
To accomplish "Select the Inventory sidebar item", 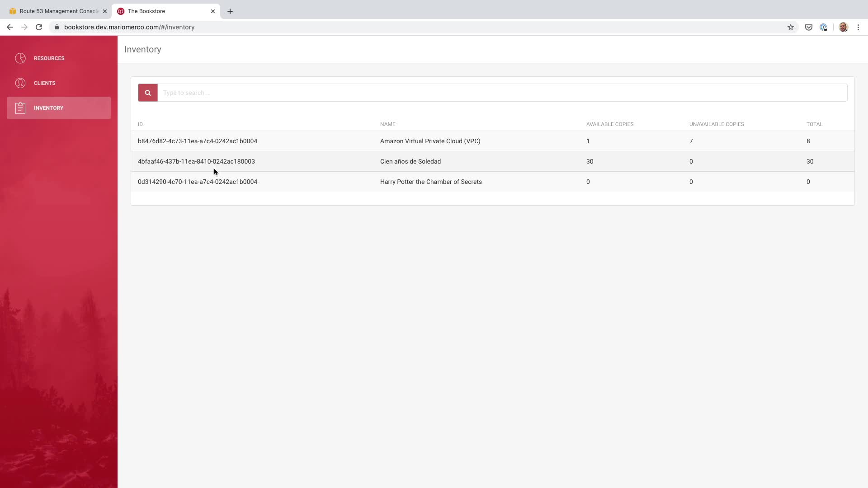I will pos(58,108).
